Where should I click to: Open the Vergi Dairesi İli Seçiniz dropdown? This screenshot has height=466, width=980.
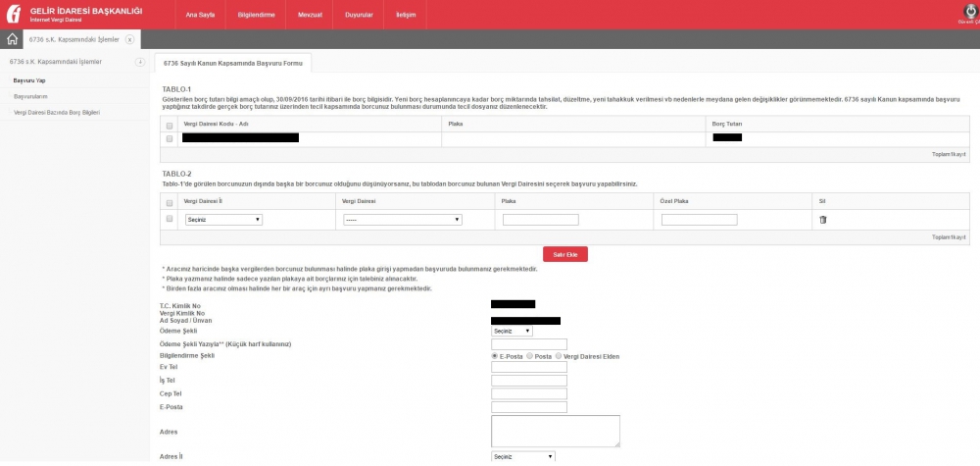pyautogui.click(x=223, y=220)
